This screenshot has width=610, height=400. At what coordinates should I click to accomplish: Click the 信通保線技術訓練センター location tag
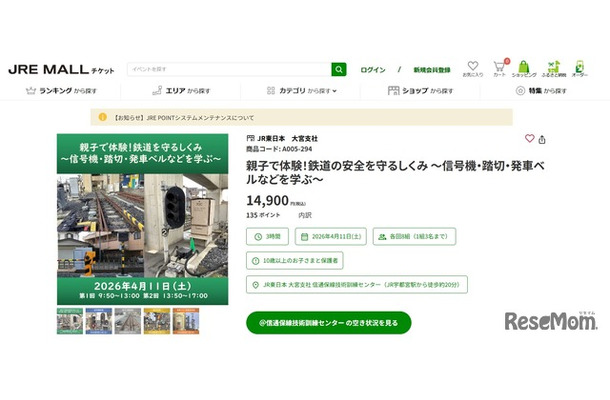(357, 285)
